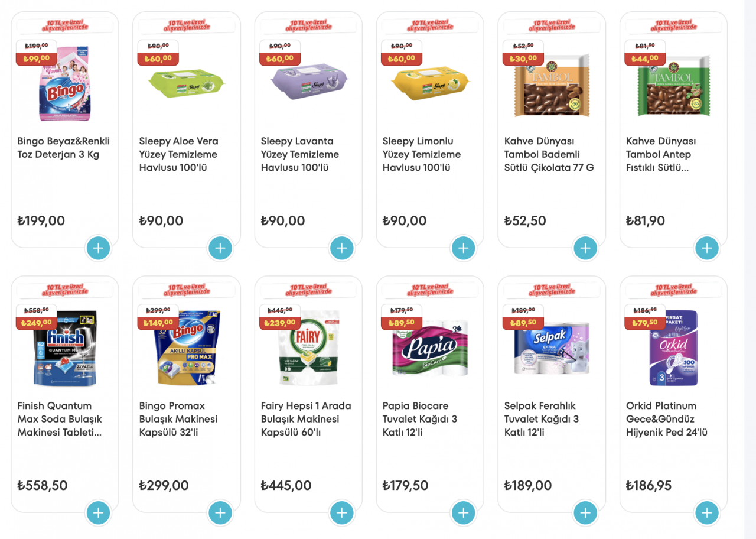This screenshot has height=539, width=756.
Task: Add Tambol Antep Fıstıklı chocolate to cart
Action: click(x=707, y=248)
